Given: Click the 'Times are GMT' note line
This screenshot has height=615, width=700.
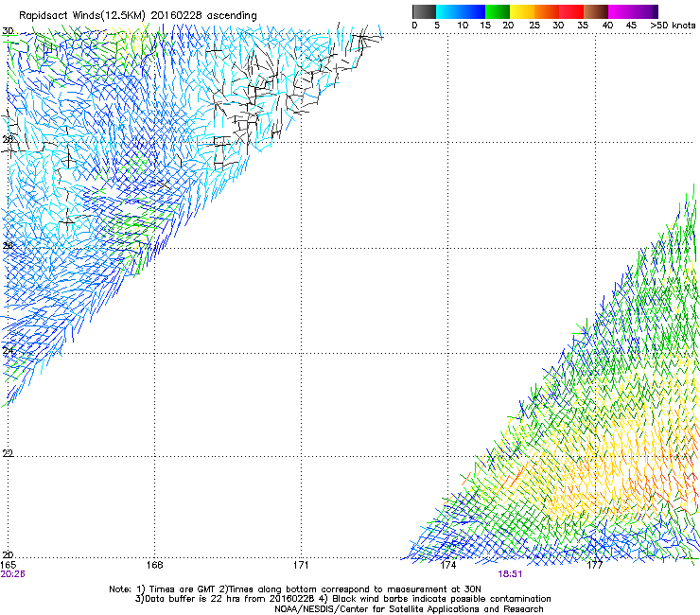Looking at the screenshot, I should pos(294,589).
